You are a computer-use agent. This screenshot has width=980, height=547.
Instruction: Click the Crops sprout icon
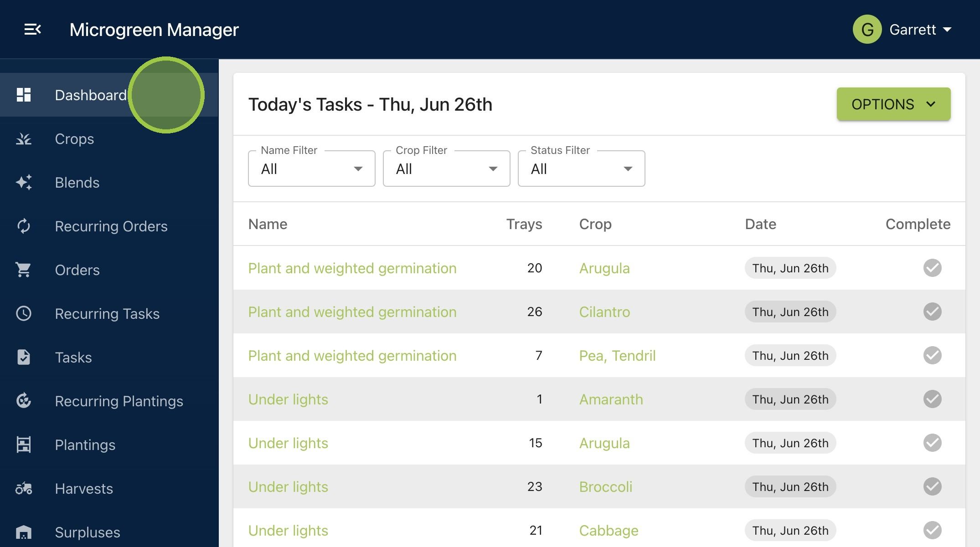(x=24, y=138)
